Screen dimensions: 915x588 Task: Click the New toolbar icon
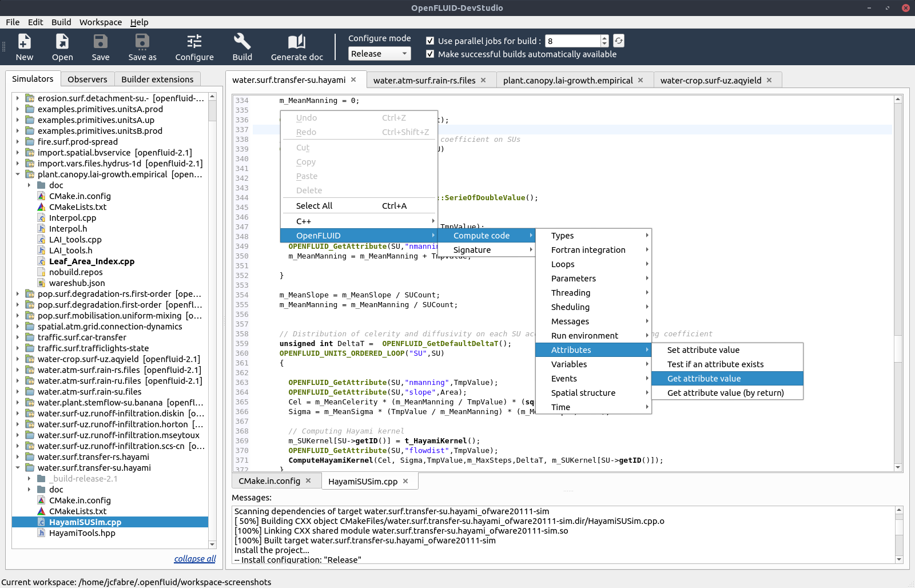tap(24, 47)
